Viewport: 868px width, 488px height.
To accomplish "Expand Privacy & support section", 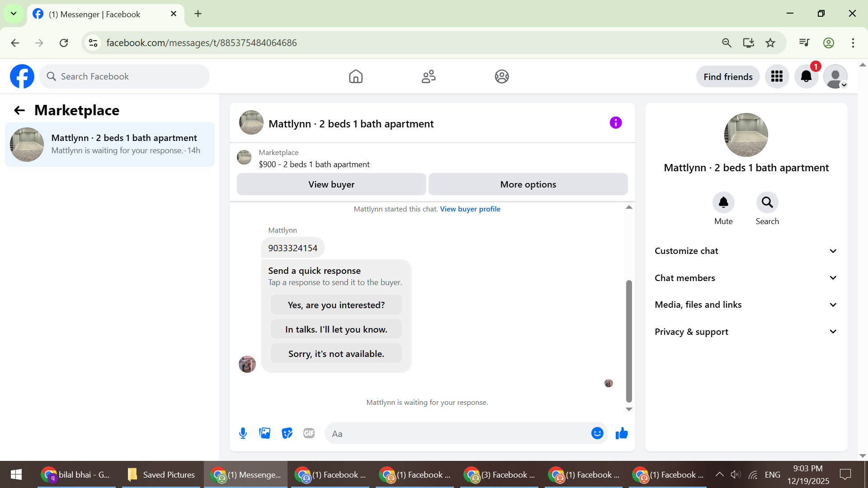I will coord(746,332).
